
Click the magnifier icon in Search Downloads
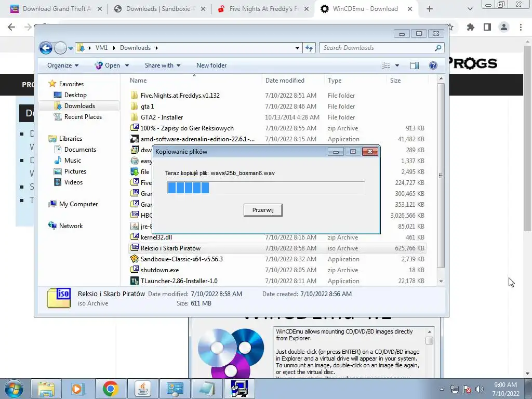[x=438, y=48]
